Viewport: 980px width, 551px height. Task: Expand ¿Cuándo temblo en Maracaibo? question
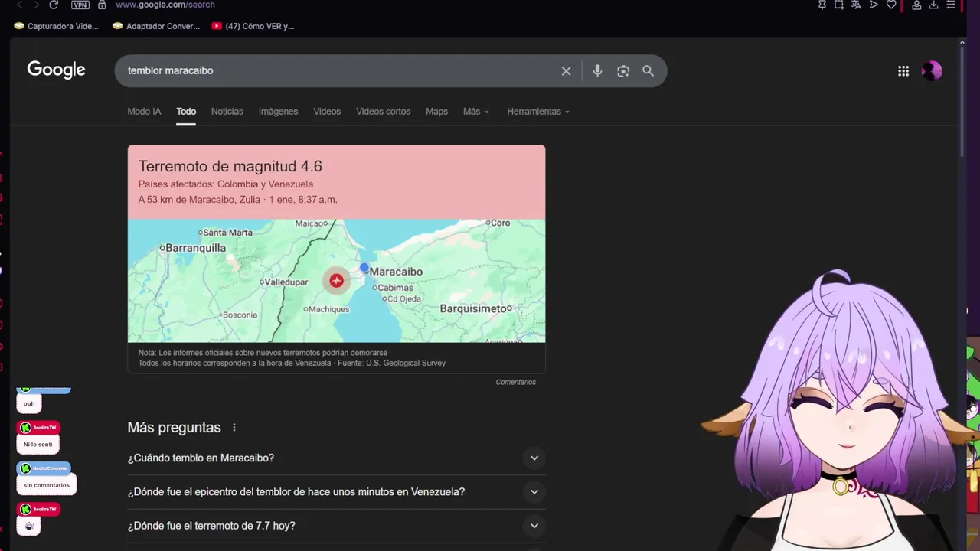point(336,458)
